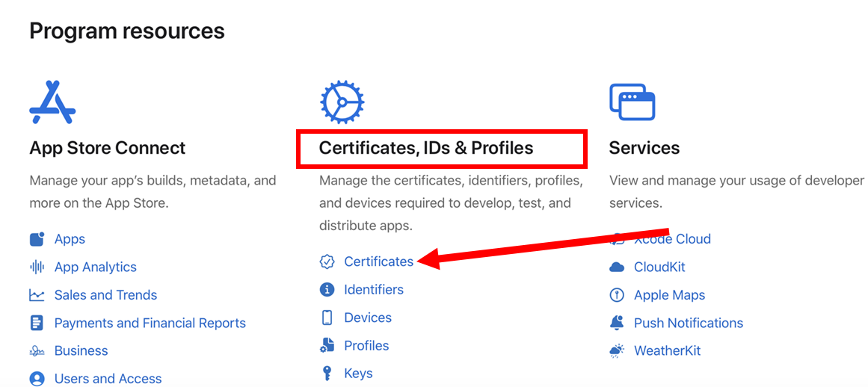Screen dimensions: 868x387
Task: Click the Push Notifications bell icon
Action: (x=617, y=323)
